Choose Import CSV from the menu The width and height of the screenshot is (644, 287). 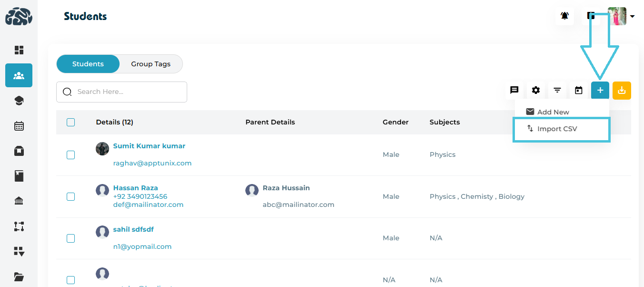point(557,129)
